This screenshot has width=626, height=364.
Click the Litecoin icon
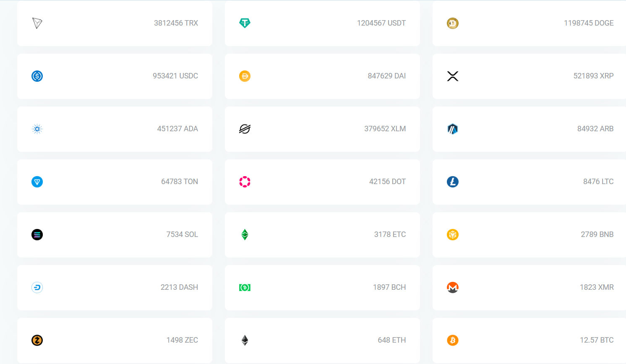[452, 182]
